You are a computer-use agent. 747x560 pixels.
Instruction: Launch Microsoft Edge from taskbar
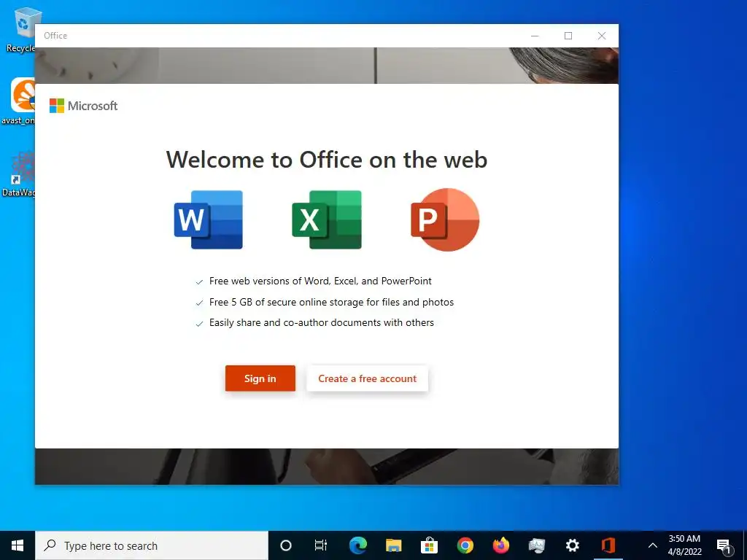click(x=357, y=545)
